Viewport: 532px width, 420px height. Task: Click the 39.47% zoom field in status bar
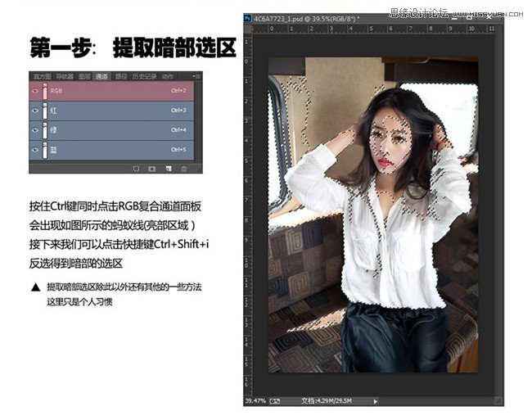[x=255, y=401]
